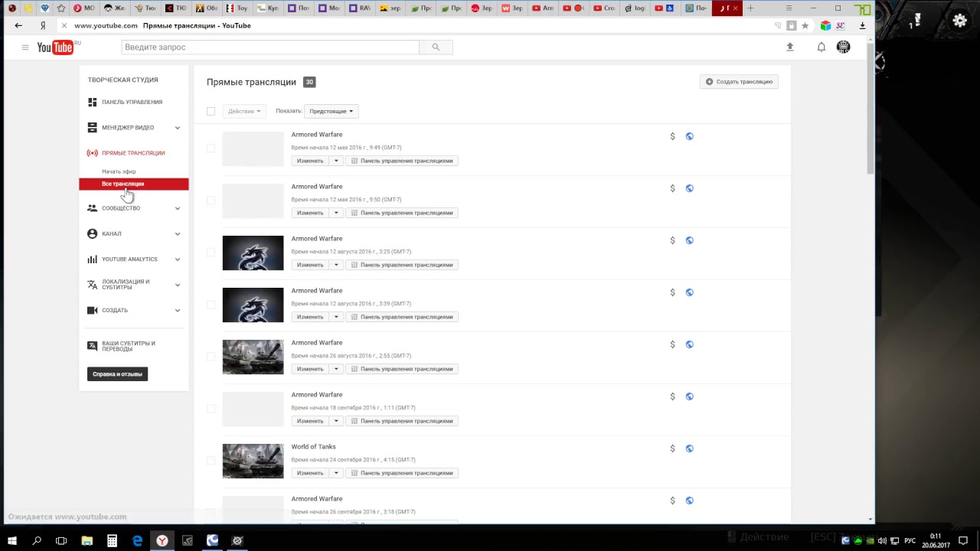Click Создать трансляцию button
The image size is (980, 551).
click(x=739, y=82)
